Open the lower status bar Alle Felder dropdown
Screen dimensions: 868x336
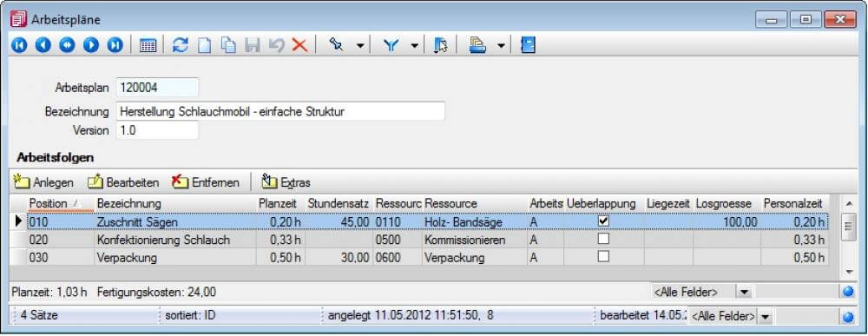[765, 317]
